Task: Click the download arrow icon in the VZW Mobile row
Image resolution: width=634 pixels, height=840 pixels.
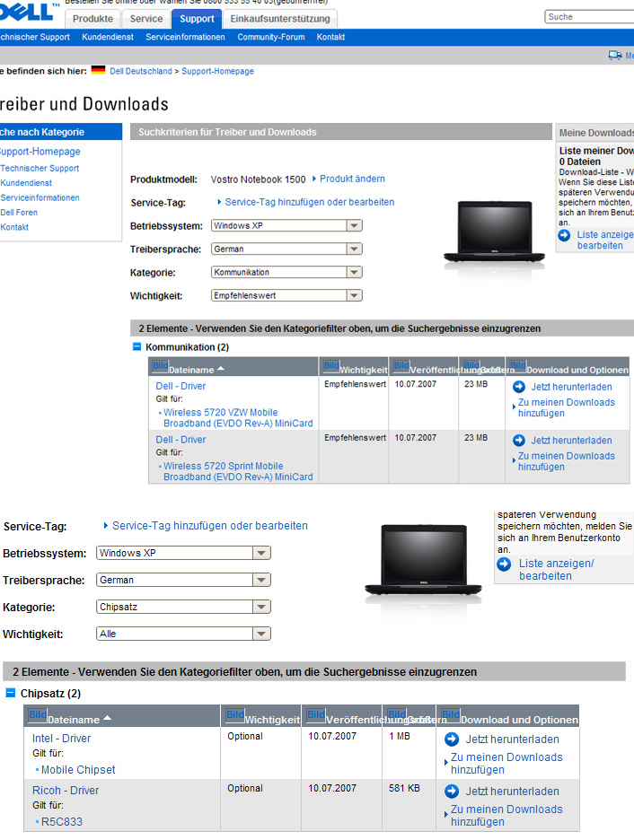Action: (519, 387)
